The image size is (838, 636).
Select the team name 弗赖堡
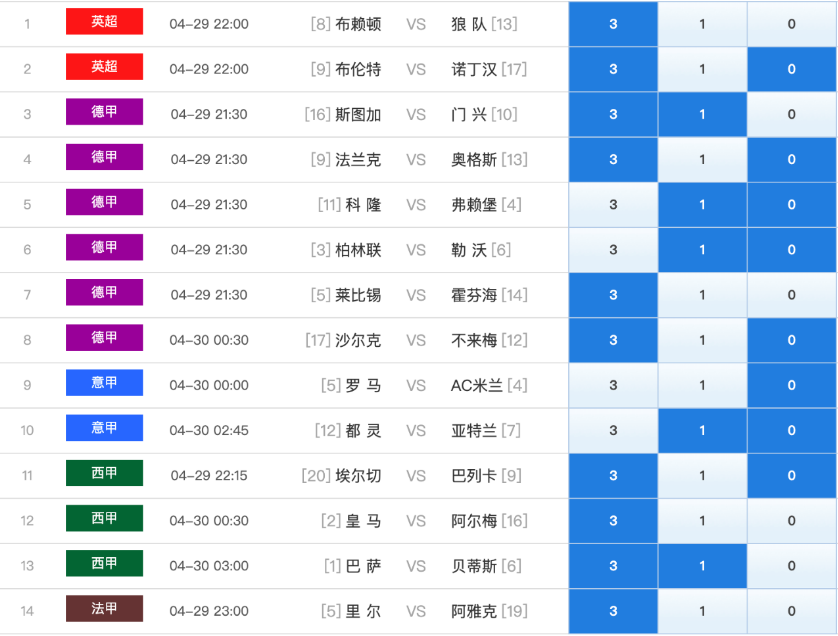(474, 205)
